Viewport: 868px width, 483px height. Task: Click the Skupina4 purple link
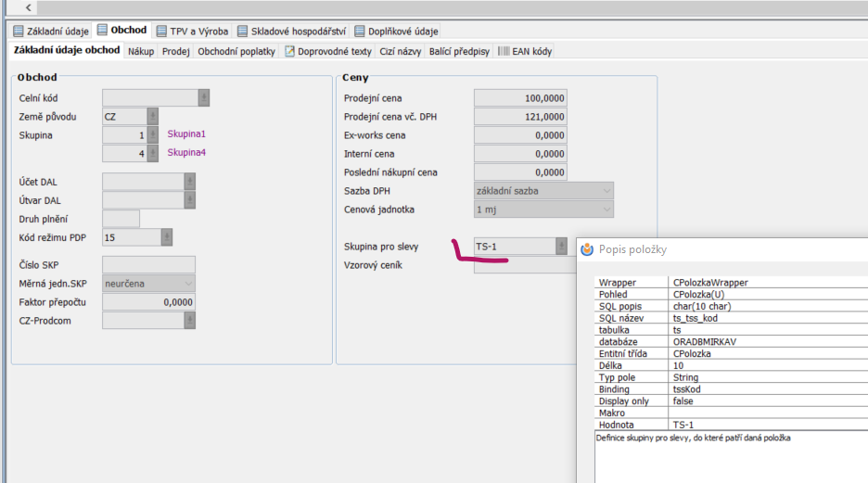click(x=186, y=153)
